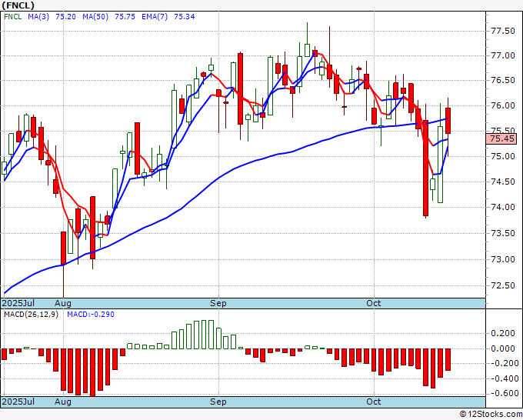Click the tall red candle dropping to 73.85
523x420 pixels.
(425, 168)
